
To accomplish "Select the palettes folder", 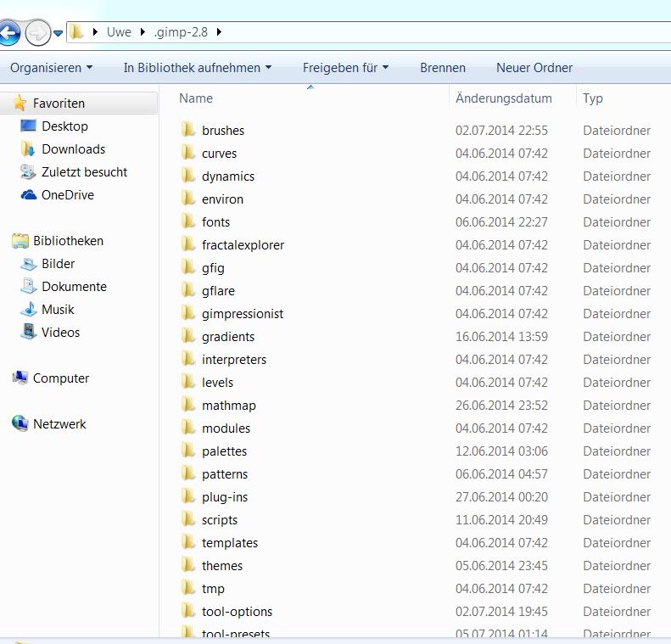I will (x=224, y=451).
